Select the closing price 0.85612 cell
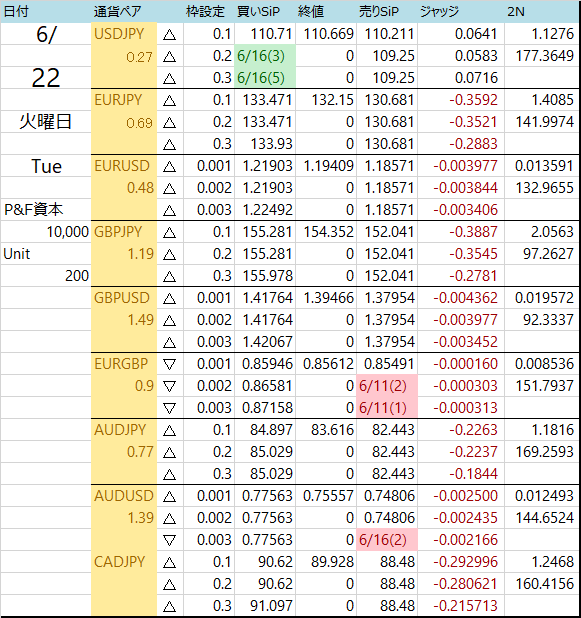The width and height of the screenshot is (581, 618). point(326,364)
